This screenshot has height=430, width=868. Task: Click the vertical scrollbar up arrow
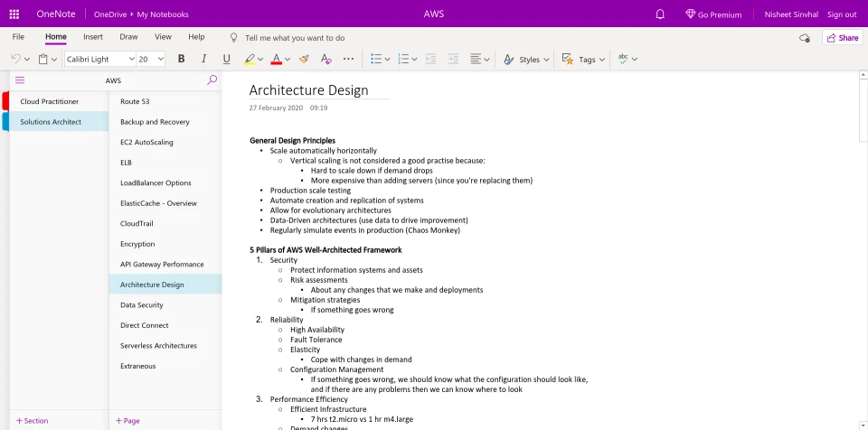click(863, 74)
